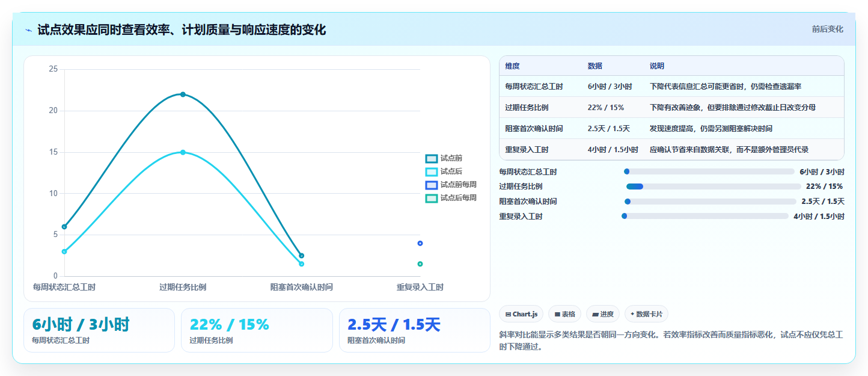Toggle the 试点后 legend entry
The image size is (868, 376).
[444, 171]
